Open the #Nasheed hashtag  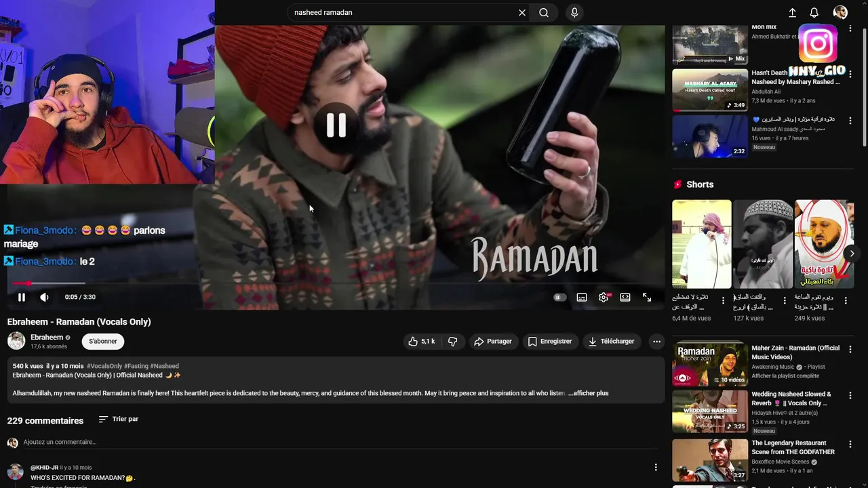(165, 366)
